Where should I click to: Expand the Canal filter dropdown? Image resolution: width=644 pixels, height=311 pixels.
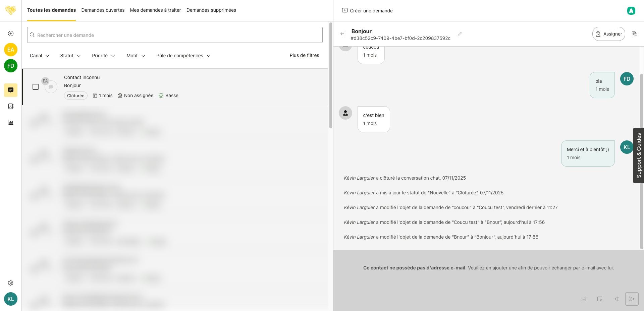[x=39, y=56]
